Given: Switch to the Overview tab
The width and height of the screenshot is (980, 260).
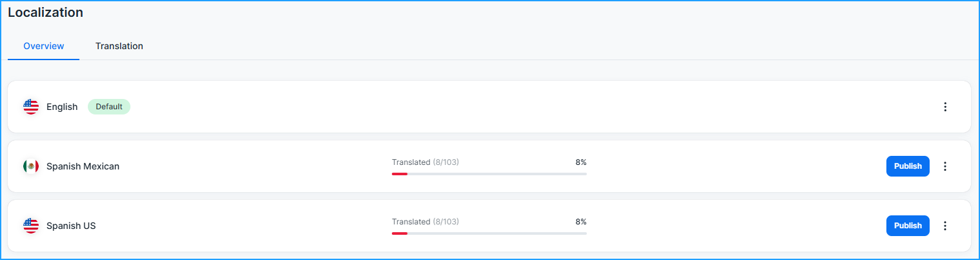Looking at the screenshot, I should [x=44, y=46].
